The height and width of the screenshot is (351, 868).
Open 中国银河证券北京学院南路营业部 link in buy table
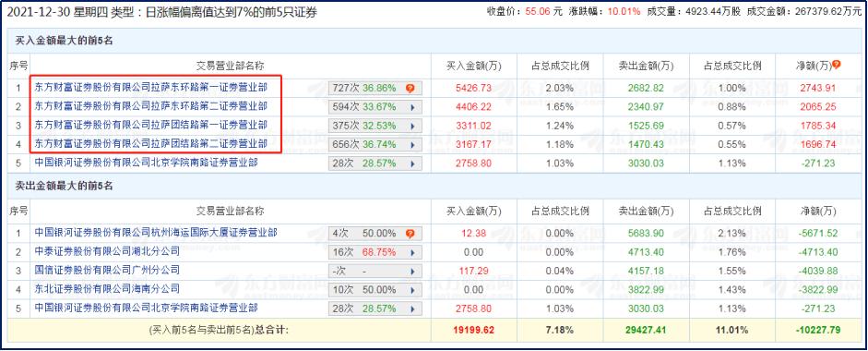[146, 163]
